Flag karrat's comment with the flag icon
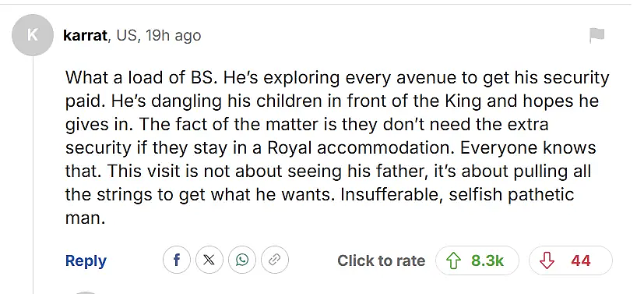Image resolution: width=644 pixels, height=294 pixels. (596, 35)
